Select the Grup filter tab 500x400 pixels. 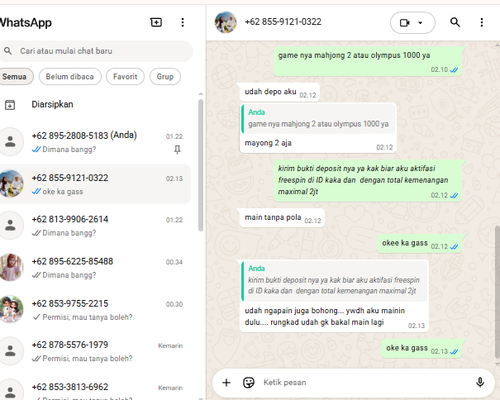point(165,77)
